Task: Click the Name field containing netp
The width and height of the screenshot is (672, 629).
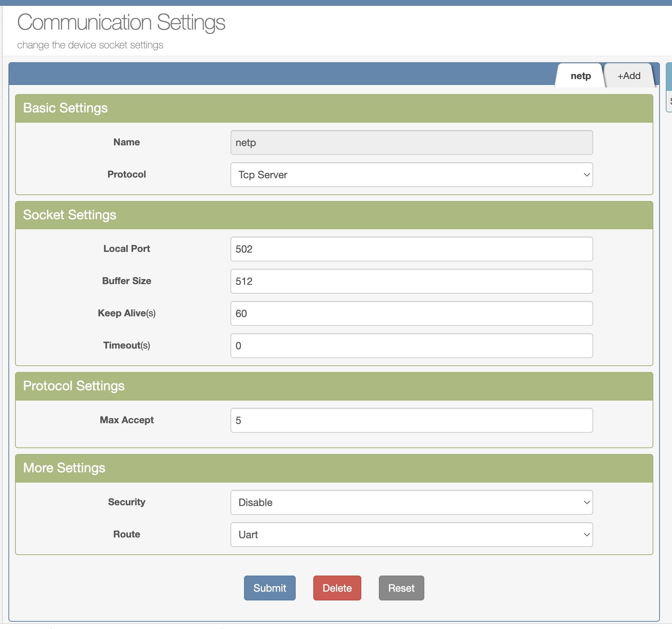Action: point(411,142)
